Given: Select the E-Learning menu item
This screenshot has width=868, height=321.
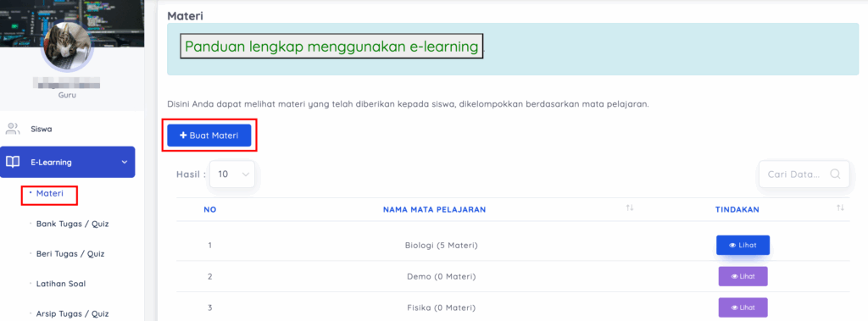Looking at the screenshot, I should [68, 162].
